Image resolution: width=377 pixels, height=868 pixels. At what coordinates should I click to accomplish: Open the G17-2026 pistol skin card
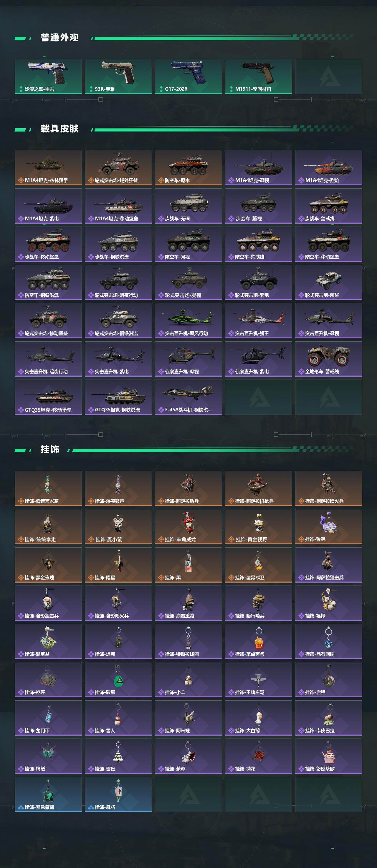click(188, 77)
